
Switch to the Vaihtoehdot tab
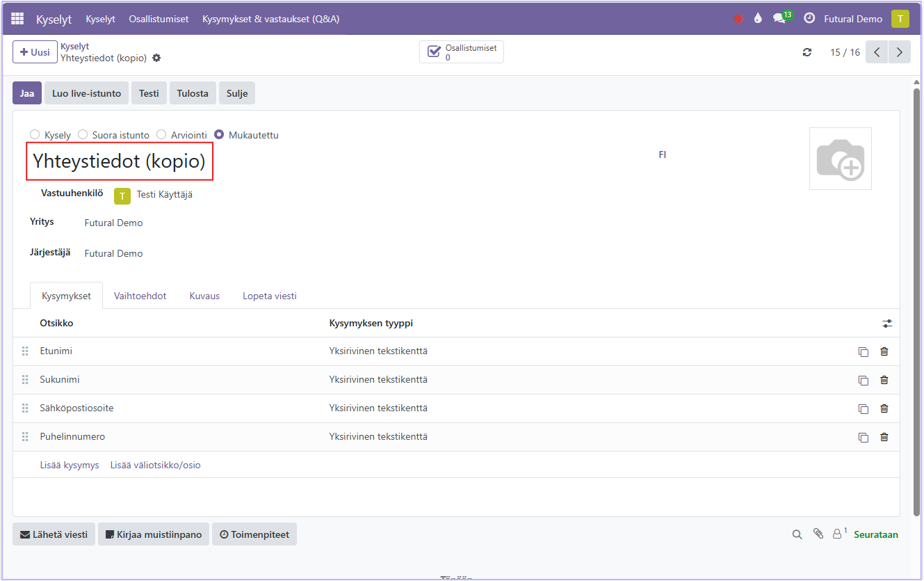[x=140, y=296]
